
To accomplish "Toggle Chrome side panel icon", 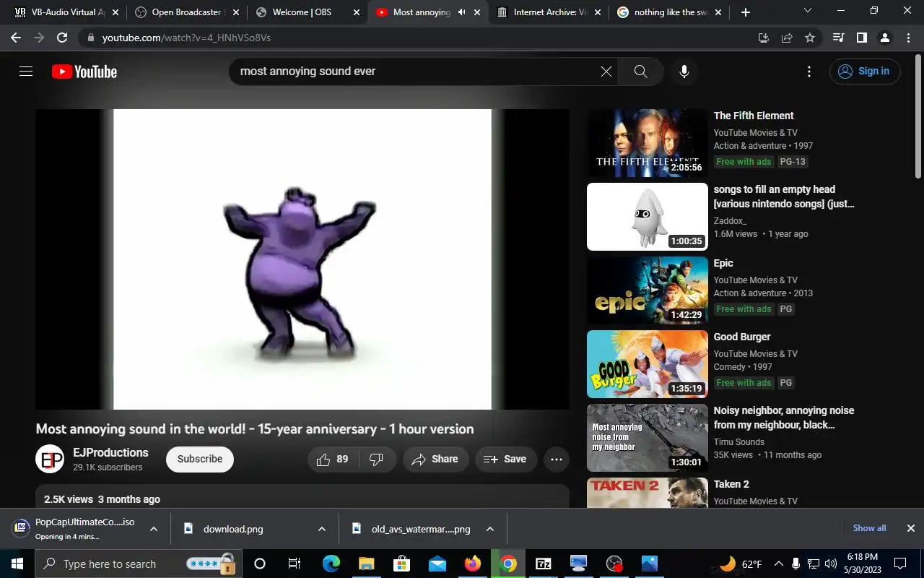I will 861,38.
